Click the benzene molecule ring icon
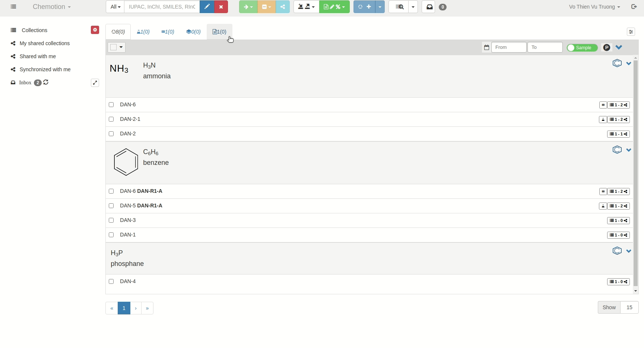 pos(617,150)
